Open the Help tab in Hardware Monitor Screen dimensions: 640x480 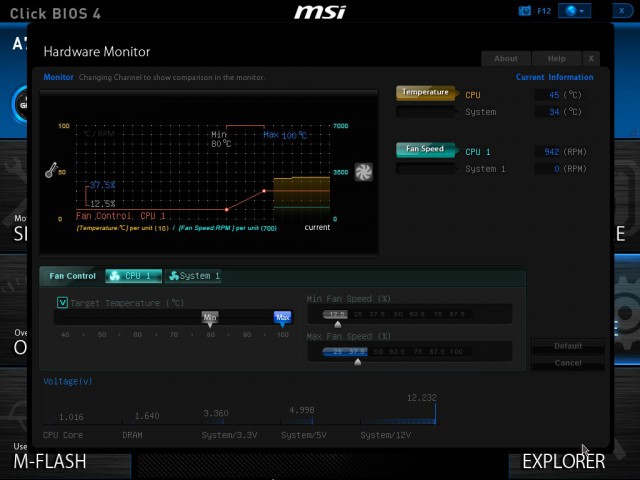pos(556,58)
